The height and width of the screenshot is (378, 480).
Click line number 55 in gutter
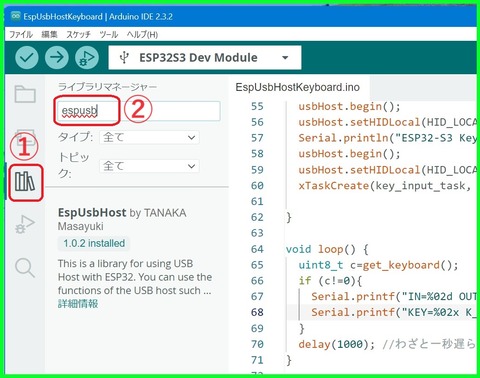pos(257,106)
